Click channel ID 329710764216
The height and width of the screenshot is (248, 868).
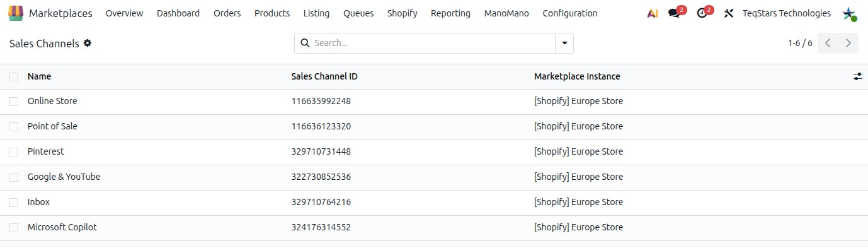[321, 202]
